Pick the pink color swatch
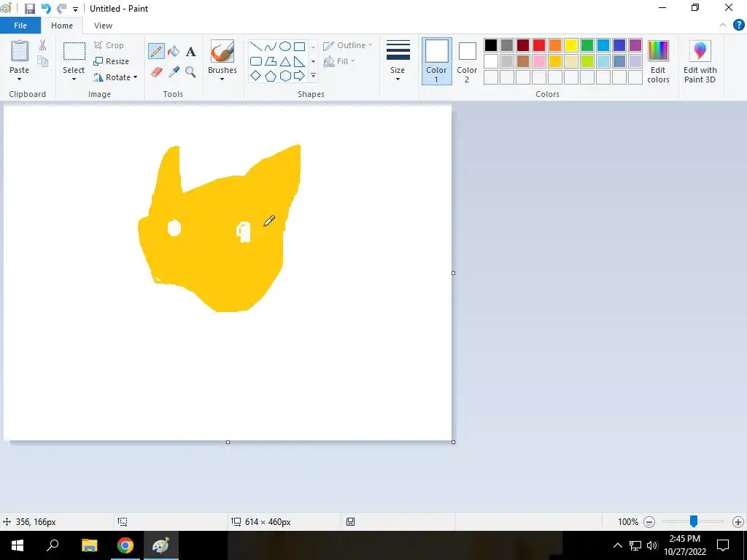Image resolution: width=747 pixels, height=560 pixels. (x=539, y=61)
